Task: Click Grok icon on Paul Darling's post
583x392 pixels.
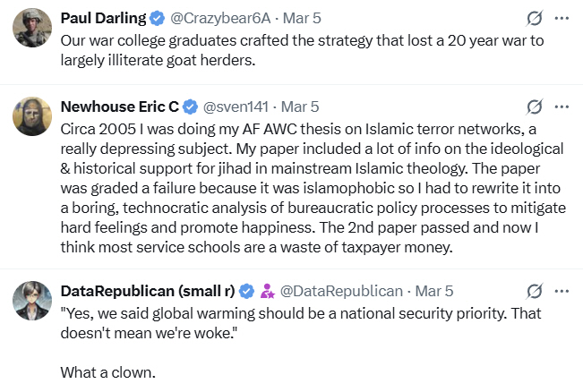Action: (535, 18)
